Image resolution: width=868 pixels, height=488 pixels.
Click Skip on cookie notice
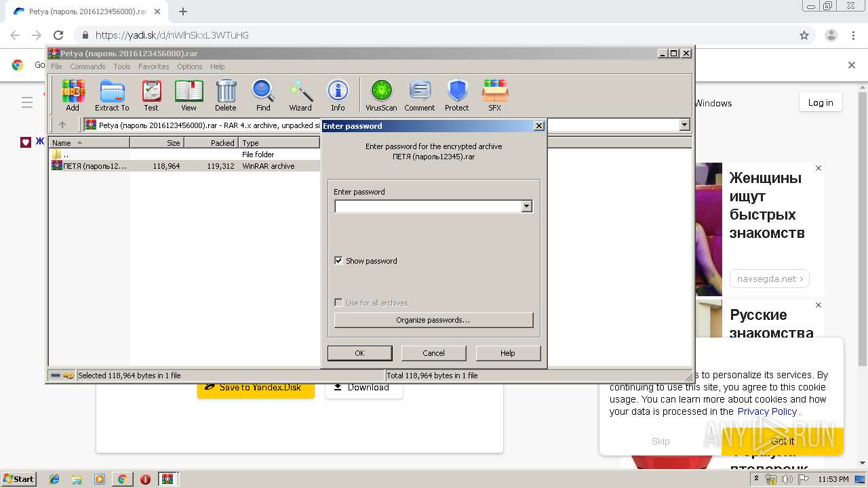[x=660, y=441]
